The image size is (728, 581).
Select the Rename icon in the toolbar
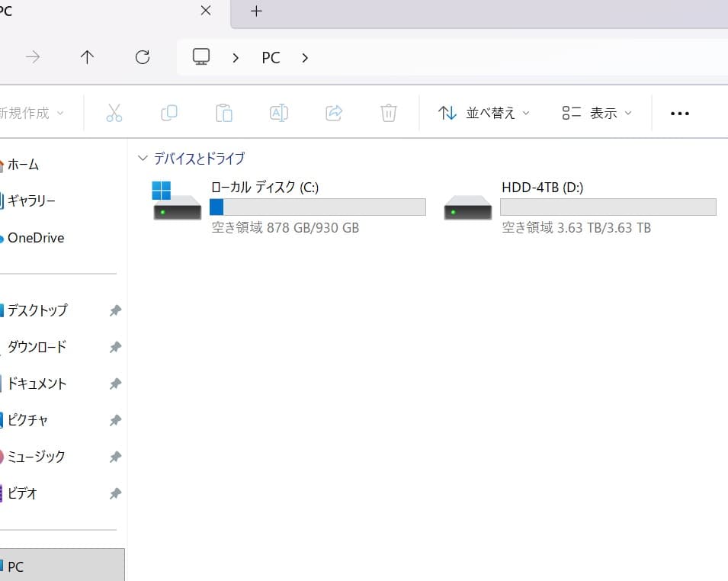278,112
